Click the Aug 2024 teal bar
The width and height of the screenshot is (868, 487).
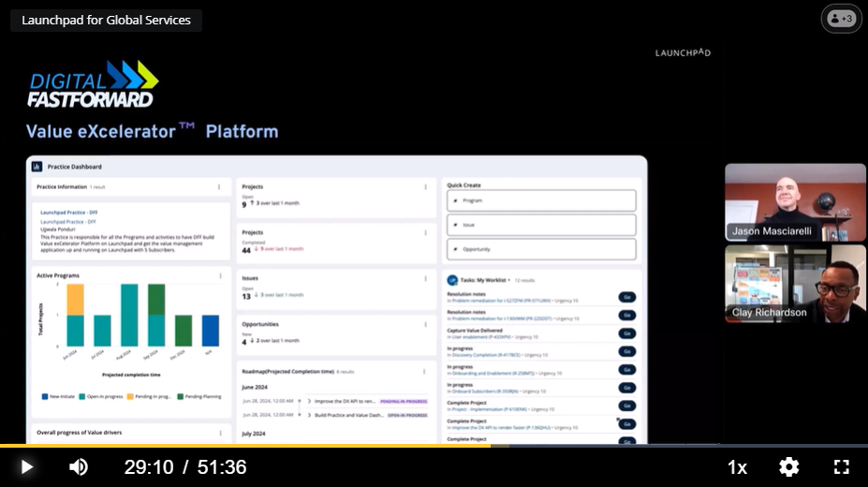point(129,316)
